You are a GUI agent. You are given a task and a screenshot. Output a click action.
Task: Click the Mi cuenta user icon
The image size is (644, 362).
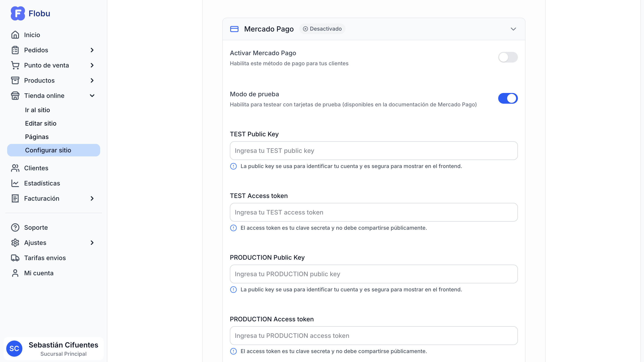[x=15, y=273]
